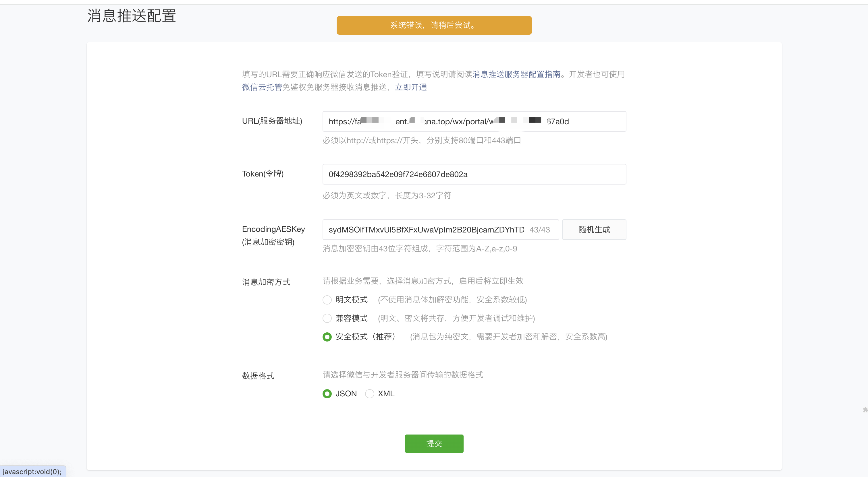Click the 数据格式 label
The height and width of the screenshot is (477, 868).
258,376
